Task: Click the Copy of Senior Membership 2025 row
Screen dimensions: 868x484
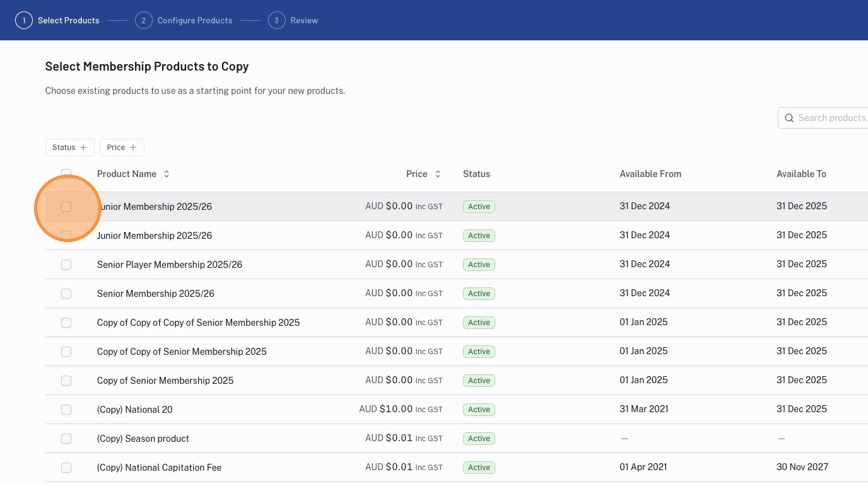Action: pos(165,381)
